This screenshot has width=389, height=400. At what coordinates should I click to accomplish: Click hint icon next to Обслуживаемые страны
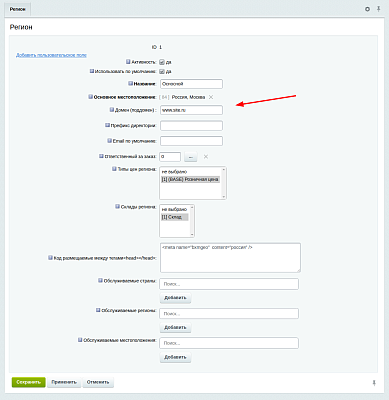(x=100, y=280)
